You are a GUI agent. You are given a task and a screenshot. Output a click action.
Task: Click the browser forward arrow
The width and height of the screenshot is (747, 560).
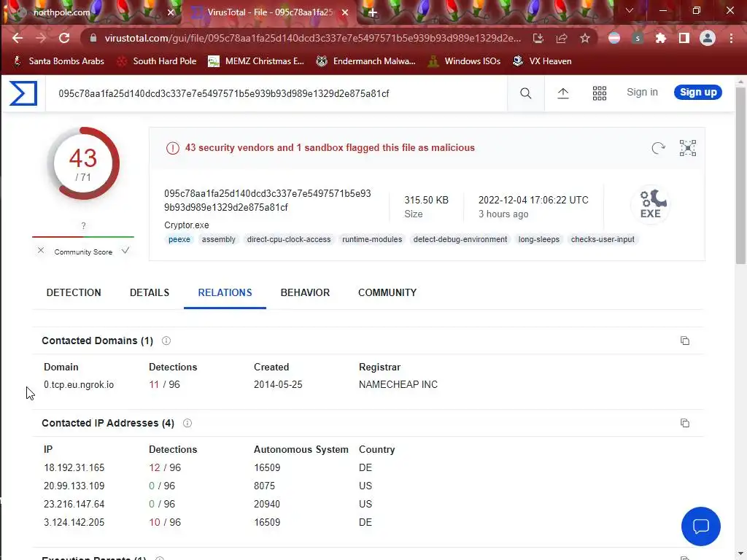coord(41,38)
